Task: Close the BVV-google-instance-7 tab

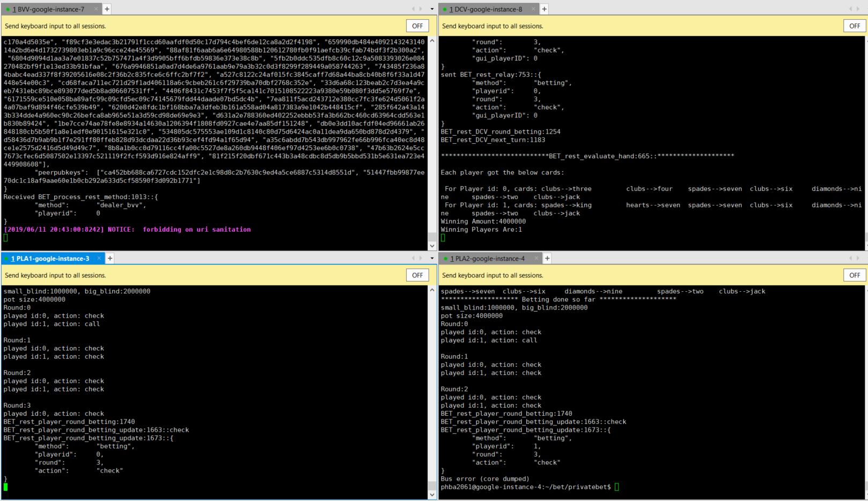Action: [x=96, y=9]
